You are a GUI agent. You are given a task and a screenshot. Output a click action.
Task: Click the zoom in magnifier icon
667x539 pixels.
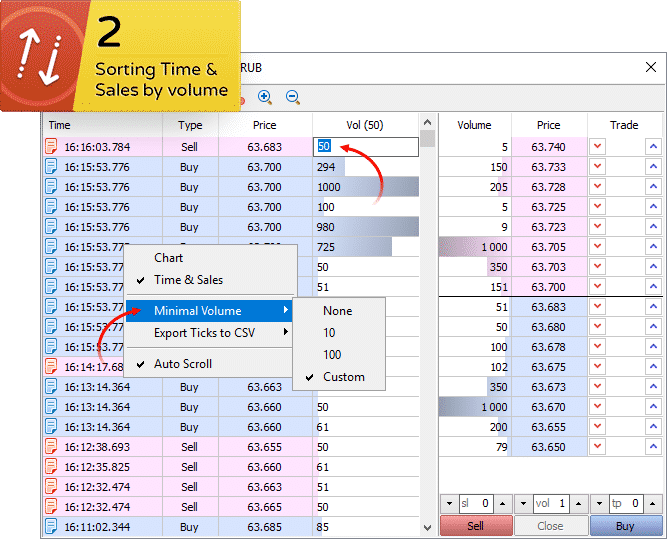coord(265,97)
